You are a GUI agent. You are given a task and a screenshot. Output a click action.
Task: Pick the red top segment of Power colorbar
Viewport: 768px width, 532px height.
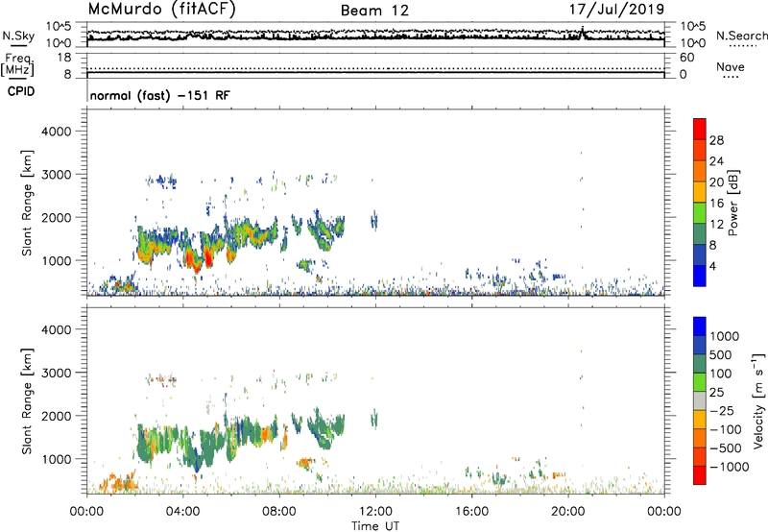700,130
